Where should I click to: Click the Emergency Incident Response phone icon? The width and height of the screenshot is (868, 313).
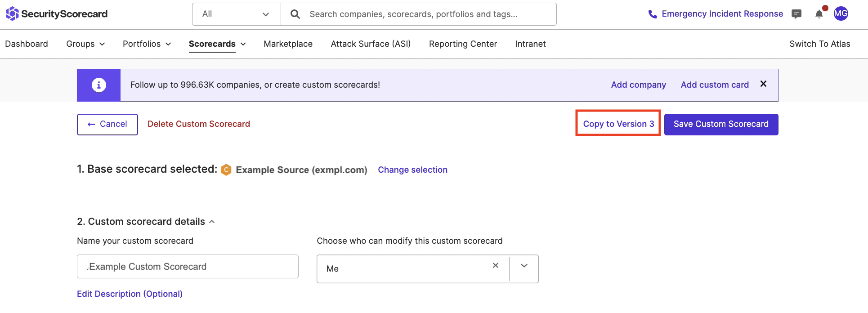tap(652, 14)
